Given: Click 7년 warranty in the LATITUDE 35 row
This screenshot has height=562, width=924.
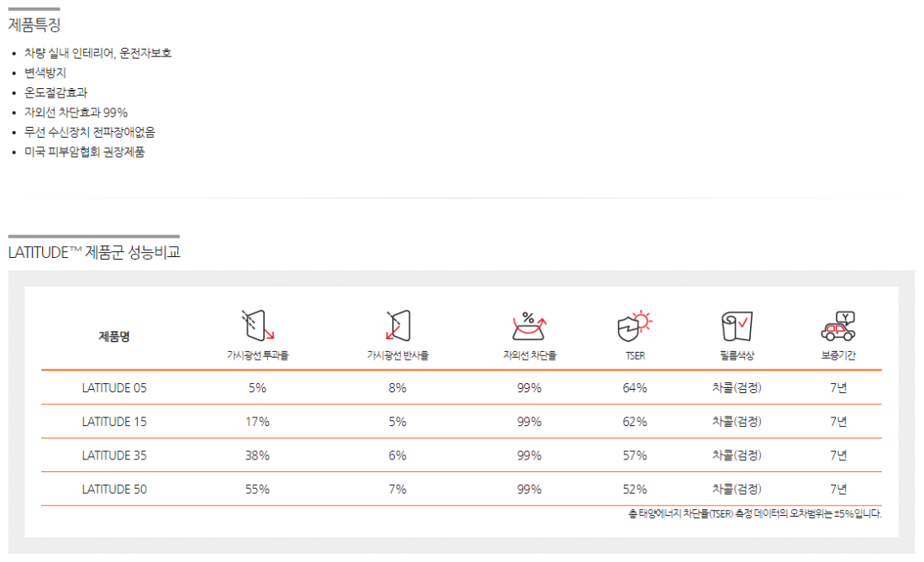Looking at the screenshot, I should pos(838,455).
